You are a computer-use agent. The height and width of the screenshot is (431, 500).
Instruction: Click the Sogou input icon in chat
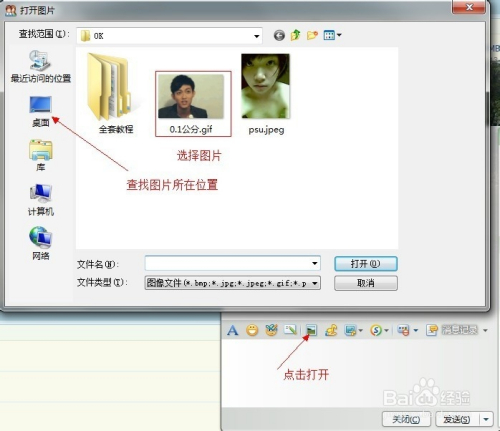pos(376,330)
